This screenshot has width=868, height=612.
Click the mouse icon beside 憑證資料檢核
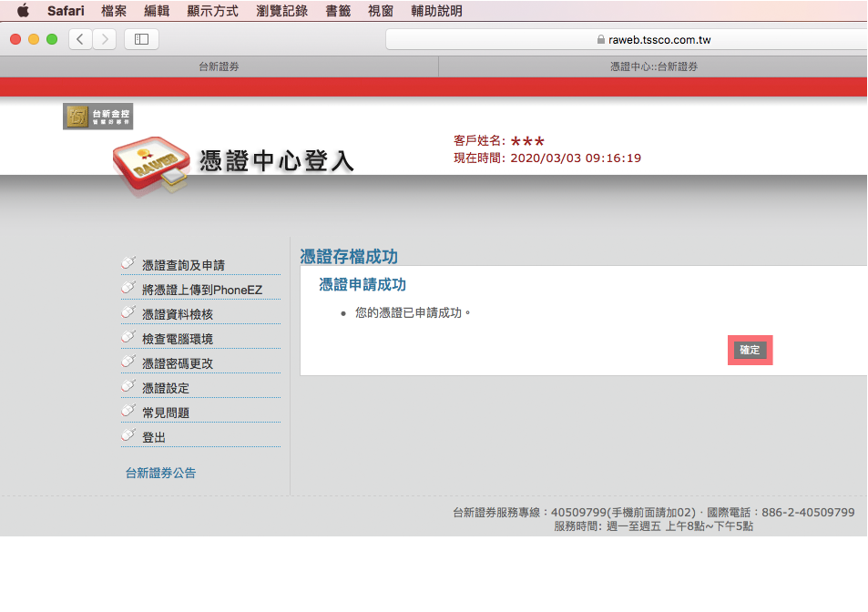click(128, 312)
